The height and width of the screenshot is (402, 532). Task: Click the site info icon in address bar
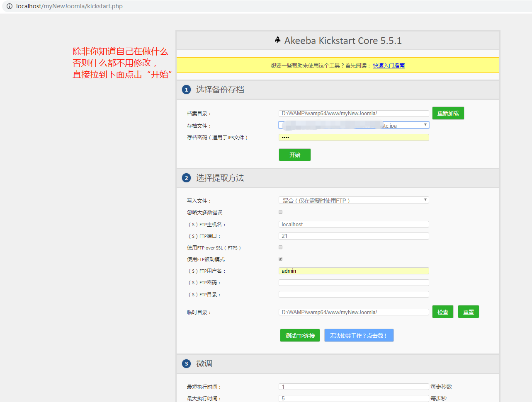9,6
